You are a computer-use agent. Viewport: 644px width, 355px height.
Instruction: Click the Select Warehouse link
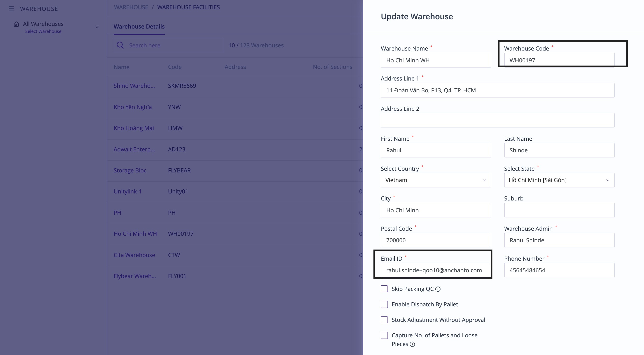[43, 31]
